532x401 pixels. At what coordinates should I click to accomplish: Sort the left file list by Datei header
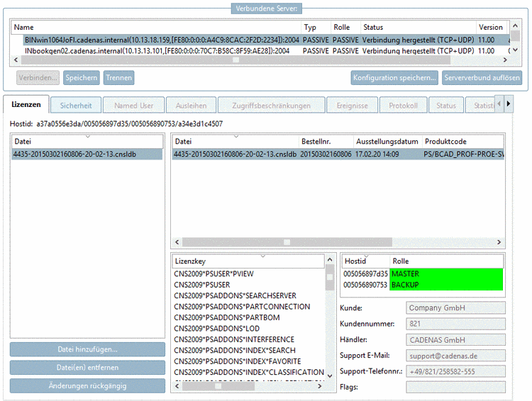pyautogui.click(x=87, y=142)
